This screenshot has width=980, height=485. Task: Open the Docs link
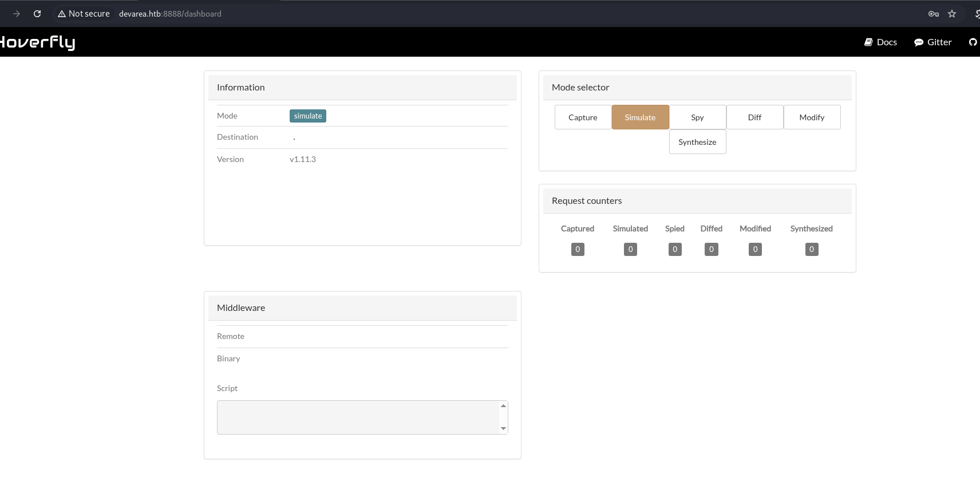(880, 42)
